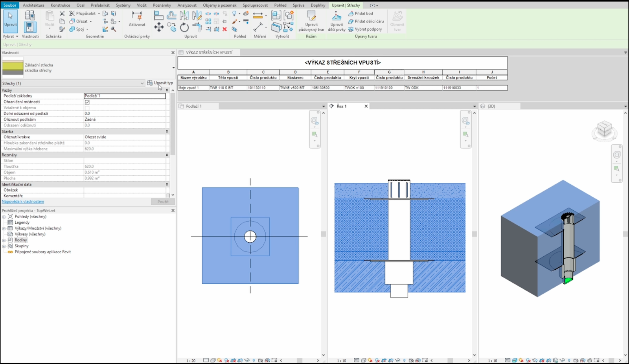Click the Přidat bod tool
Screen dimensions: 629x364
(x=360, y=13)
